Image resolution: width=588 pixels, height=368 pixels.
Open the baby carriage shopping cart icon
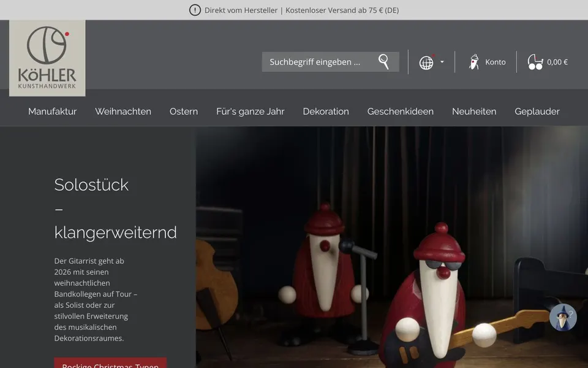coord(535,62)
